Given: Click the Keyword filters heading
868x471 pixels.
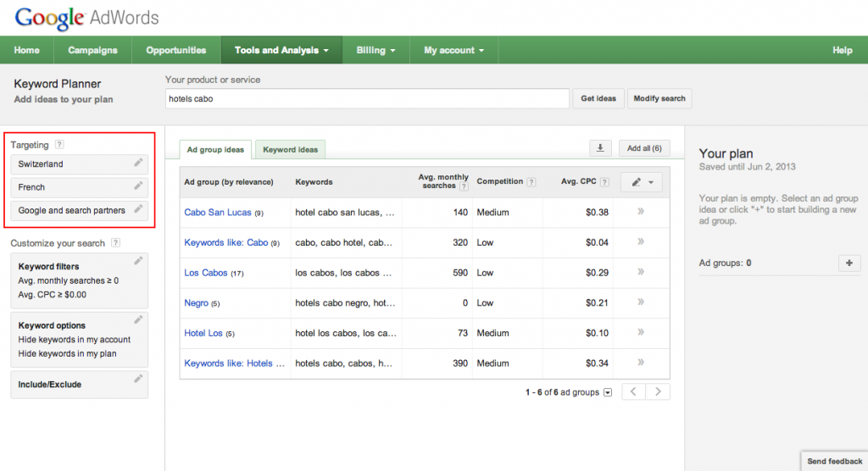Looking at the screenshot, I should tap(48, 266).
